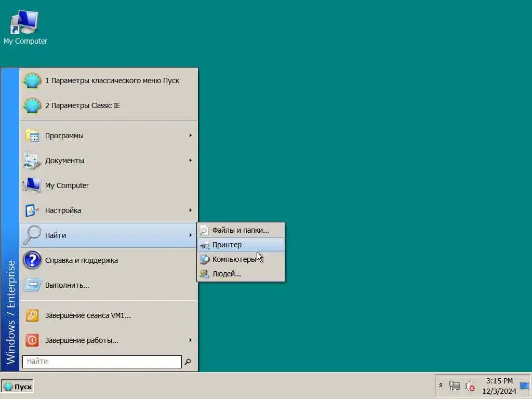Click the red power shutdown icon
The height and width of the screenshot is (399, 532).
tap(32, 340)
